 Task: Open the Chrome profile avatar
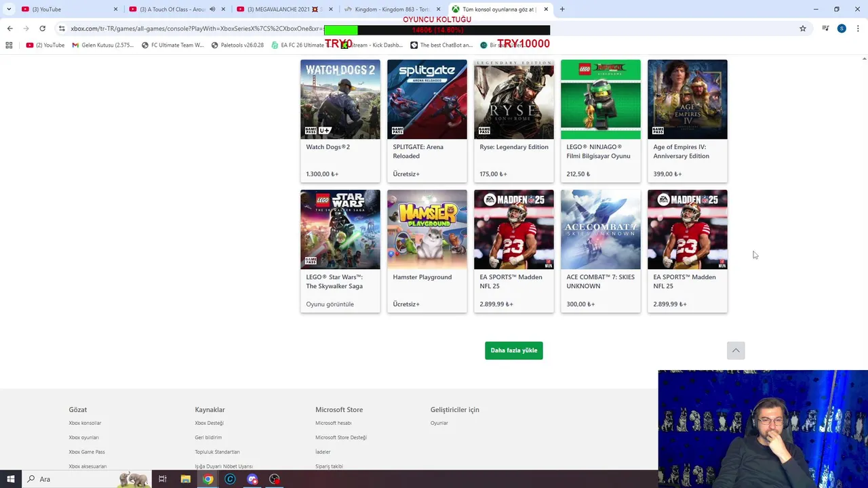coord(842,28)
